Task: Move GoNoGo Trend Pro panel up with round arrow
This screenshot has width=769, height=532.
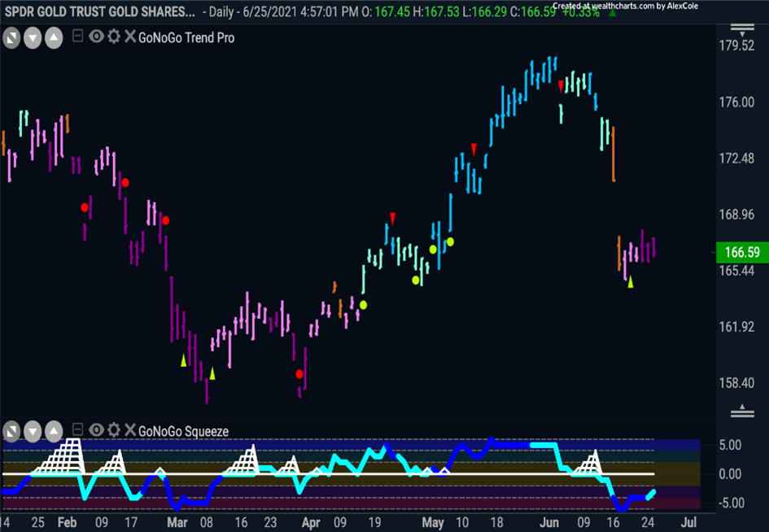Action: coord(54,38)
